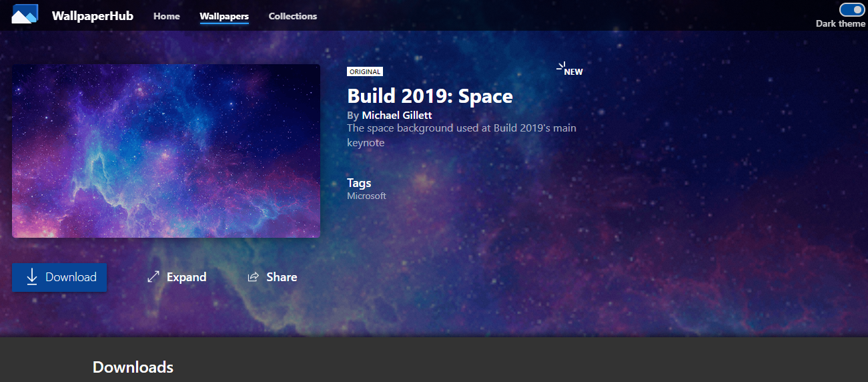Image resolution: width=868 pixels, height=382 pixels.
Task: Expand the wallpaper with Expand button
Action: pos(177,277)
